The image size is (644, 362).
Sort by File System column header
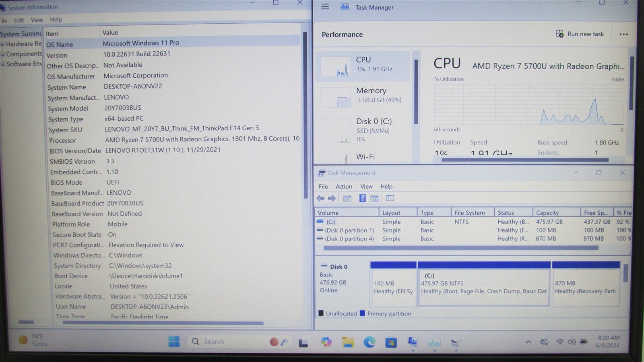[x=473, y=213]
